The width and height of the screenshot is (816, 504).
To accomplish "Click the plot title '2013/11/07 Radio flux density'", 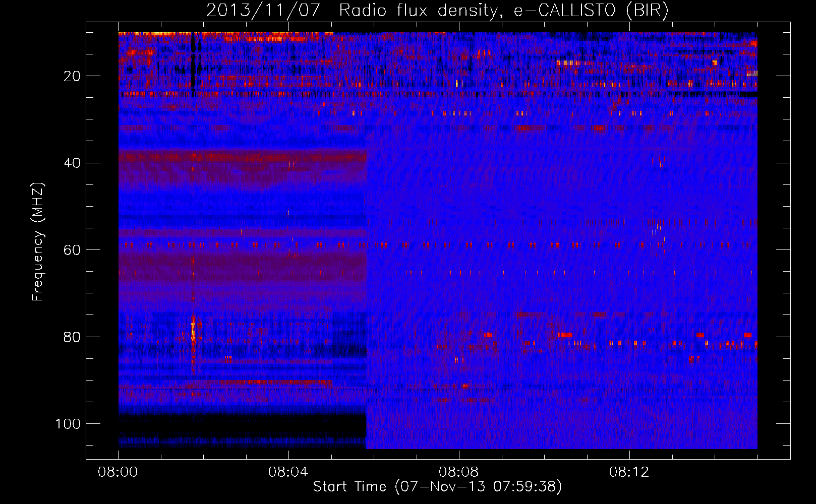I will pos(437,11).
